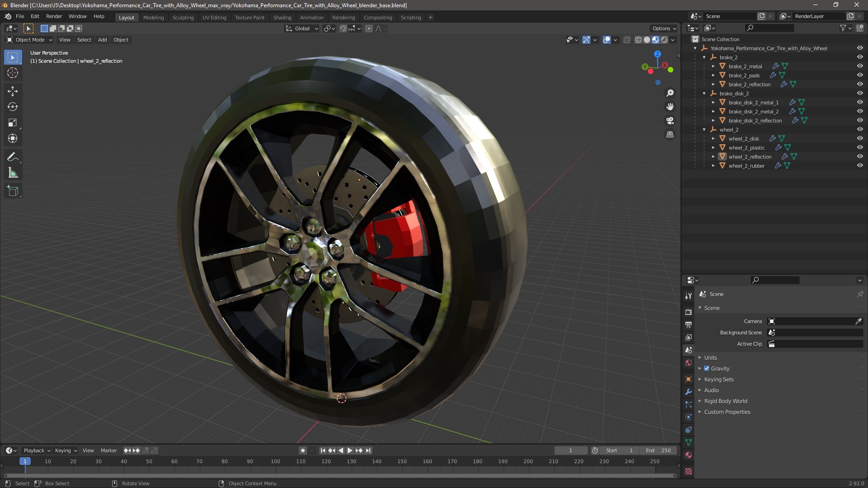Open the Object Mode dropdown
868x488 pixels.
click(x=29, y=40)
